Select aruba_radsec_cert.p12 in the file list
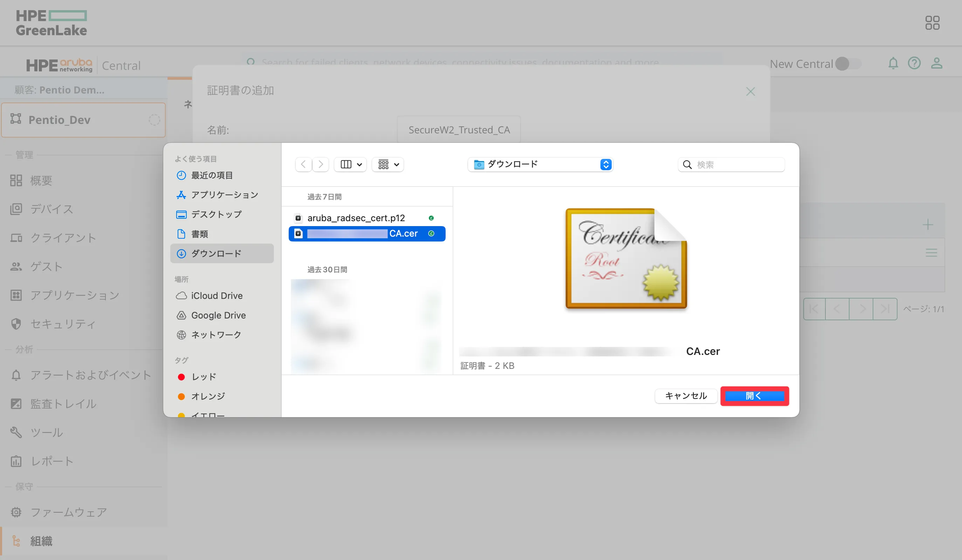Image resolution: width=962 pixels, height=560 pixels. point(356,217)
